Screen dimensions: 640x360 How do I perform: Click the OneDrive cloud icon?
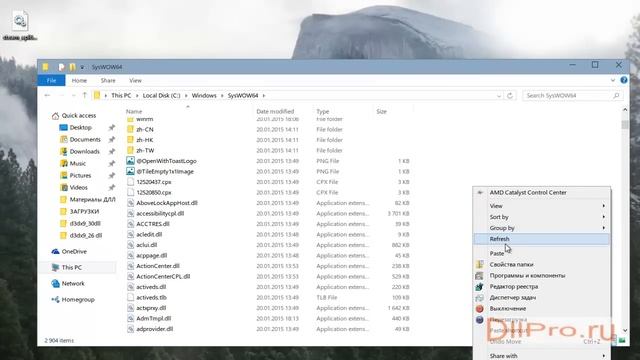pyautogui.click(x=56, y=251)
